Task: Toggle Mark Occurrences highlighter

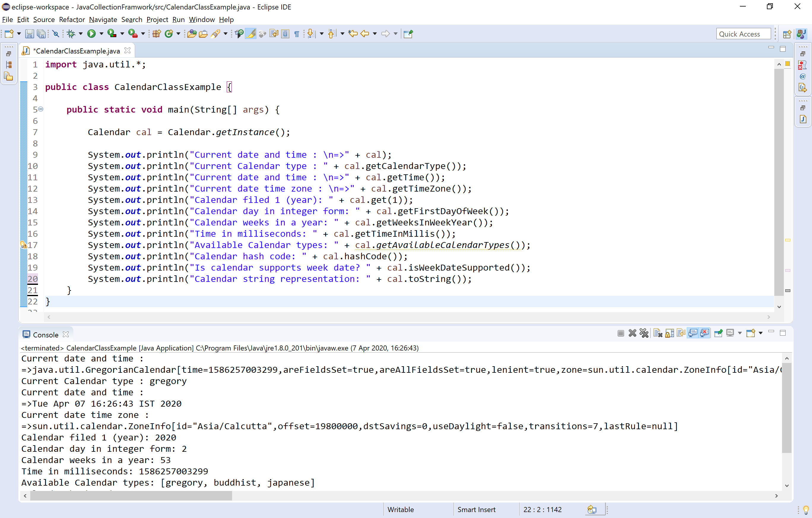Action: tap(251, 34)
